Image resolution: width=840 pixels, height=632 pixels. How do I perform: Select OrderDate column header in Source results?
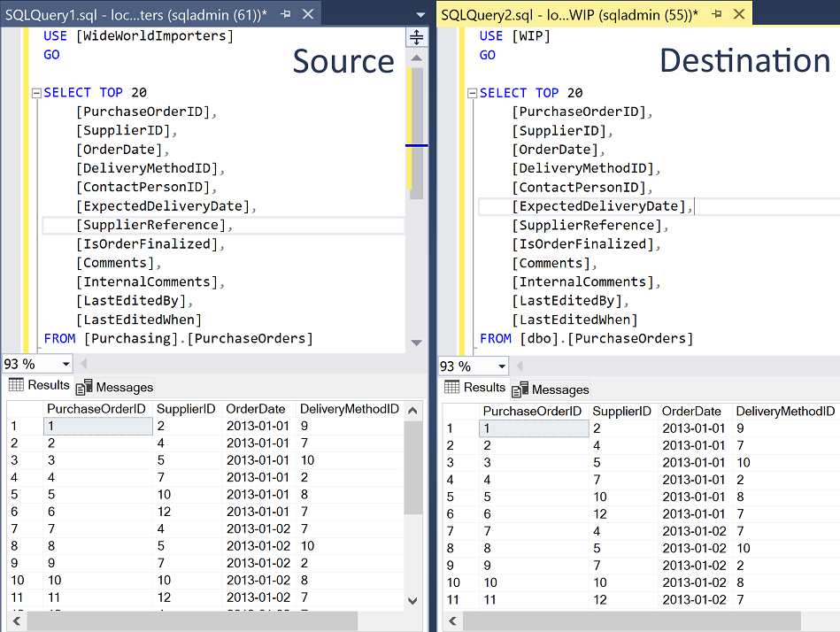(258, 409)
